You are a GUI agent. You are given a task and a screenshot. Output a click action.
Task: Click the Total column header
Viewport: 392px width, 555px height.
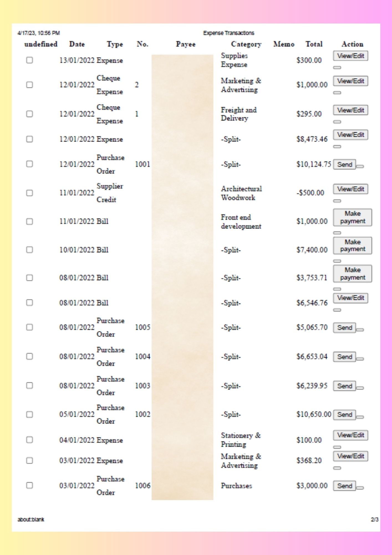[x=314, y=44]
